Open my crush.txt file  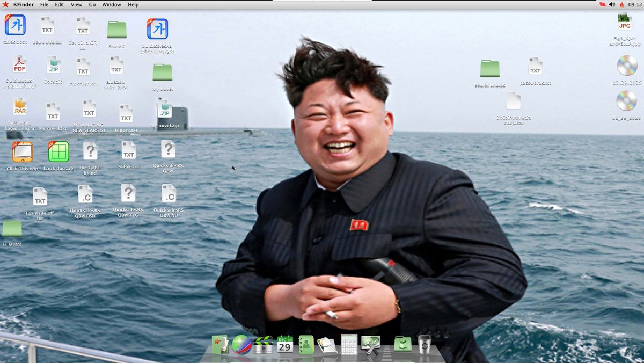(x=83, y=68)
